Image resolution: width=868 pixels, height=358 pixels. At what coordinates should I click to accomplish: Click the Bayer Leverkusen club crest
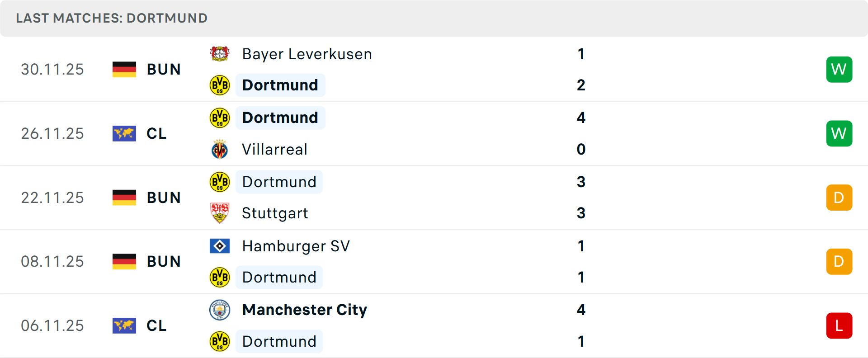pyautogui.click(x=220, y=54)
